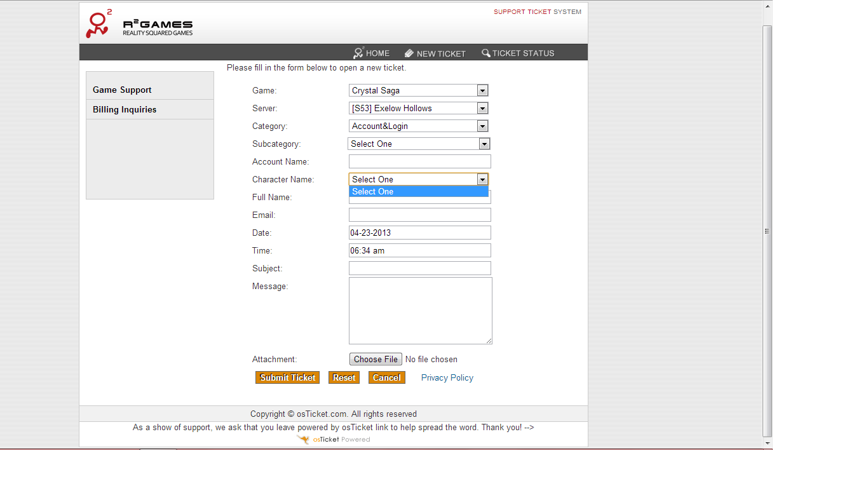Click the Home icon in navigation bar
The width and height of the screenshot is (868, 488).
pos(359,53)
